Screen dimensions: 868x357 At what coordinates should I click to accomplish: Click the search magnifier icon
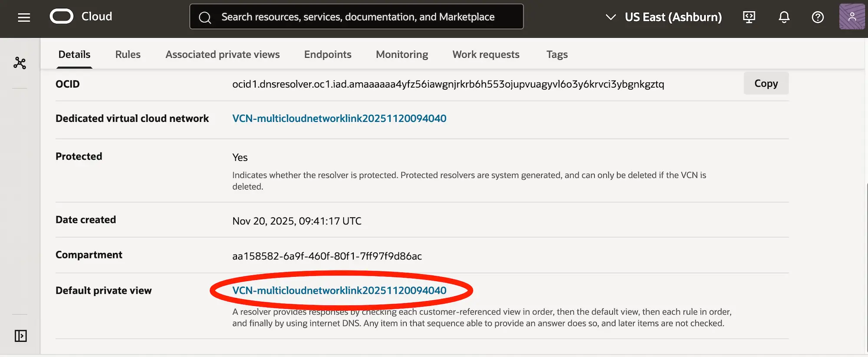[205, 17]
